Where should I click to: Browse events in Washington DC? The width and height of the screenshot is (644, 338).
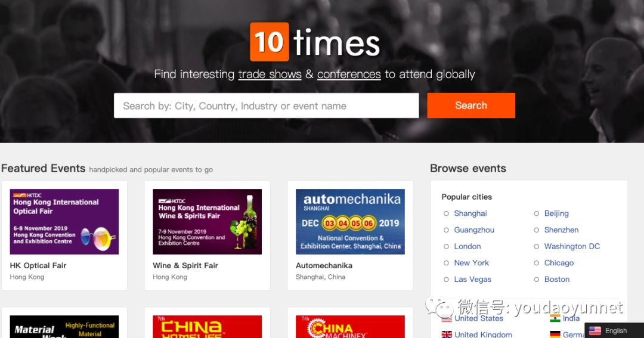(x=572, y=246)
